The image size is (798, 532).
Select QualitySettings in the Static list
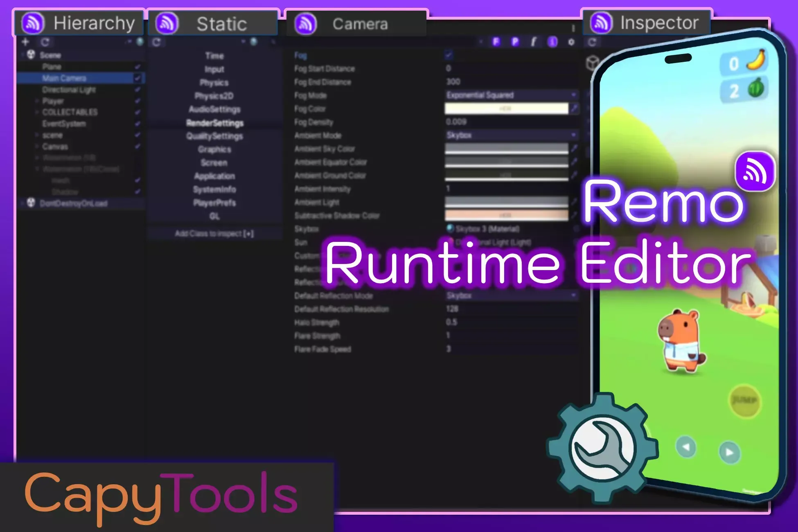pos(214,136)
